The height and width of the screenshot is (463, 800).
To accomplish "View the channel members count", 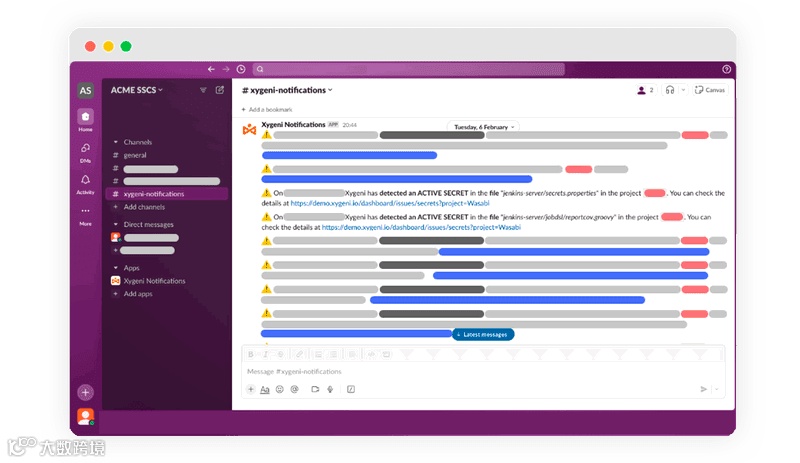I will tap(645, 90).
